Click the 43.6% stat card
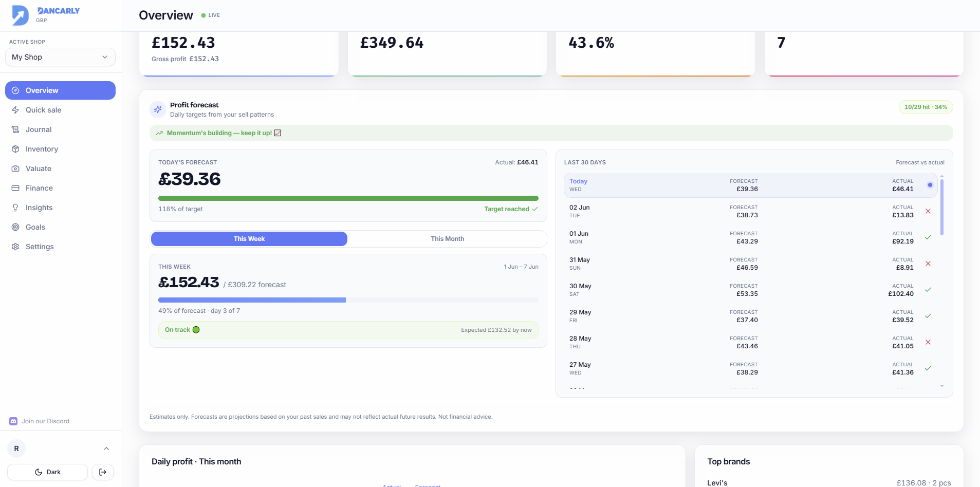Viewport: 980px width, 487px height. tap(655, 53)
